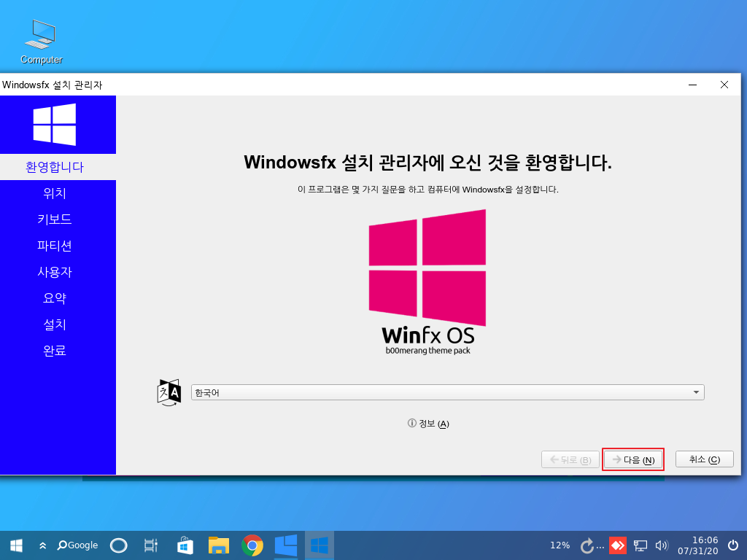This screenshot has width=747, height=560.
Task: Click the light-blue Windows logo taskbar icon
Action: pos(286,545)
